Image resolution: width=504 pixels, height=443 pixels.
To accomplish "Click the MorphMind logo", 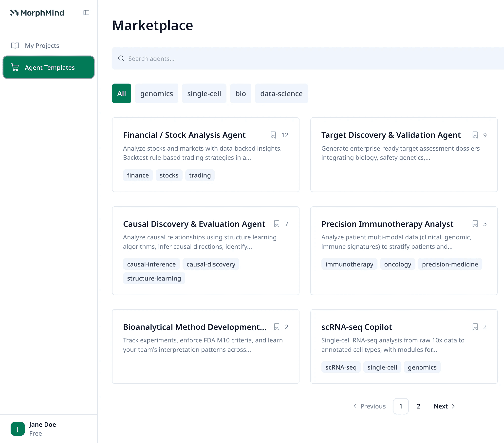I will coord(37,13).
